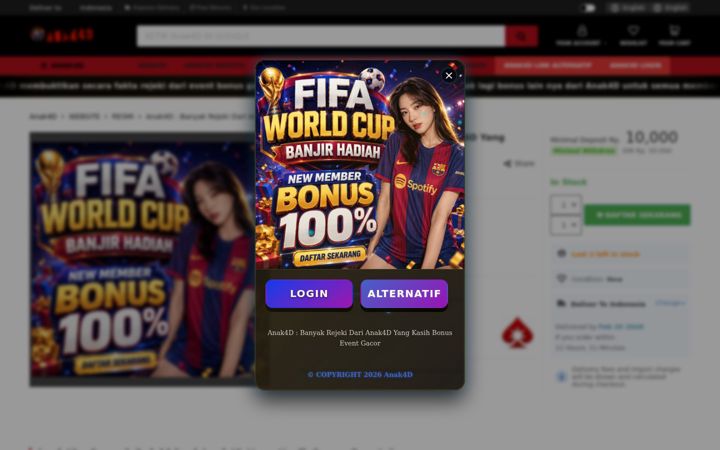Click the second breadcrumb link
This screenshot has width=720, height=450.
[84, 117]
